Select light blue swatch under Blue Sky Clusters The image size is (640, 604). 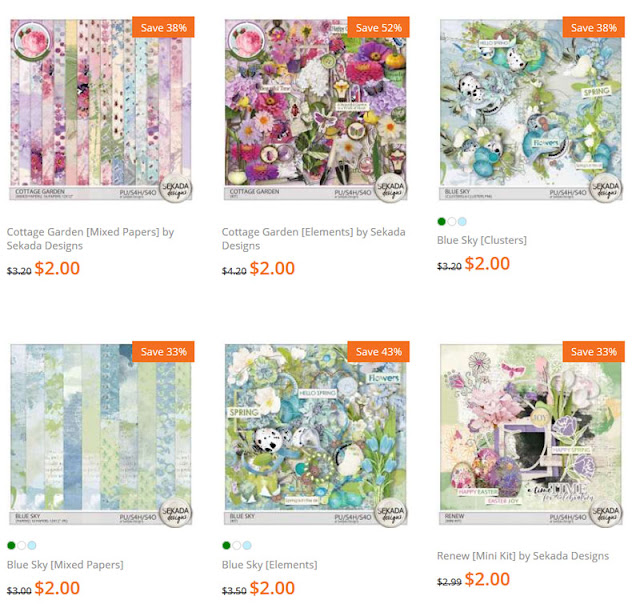pos(462,222)
